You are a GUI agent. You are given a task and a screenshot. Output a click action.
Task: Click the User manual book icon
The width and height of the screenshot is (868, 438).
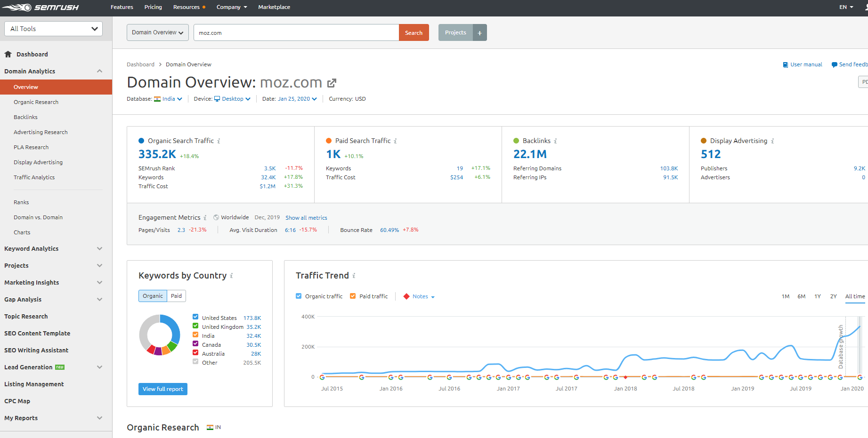point(785,65)
